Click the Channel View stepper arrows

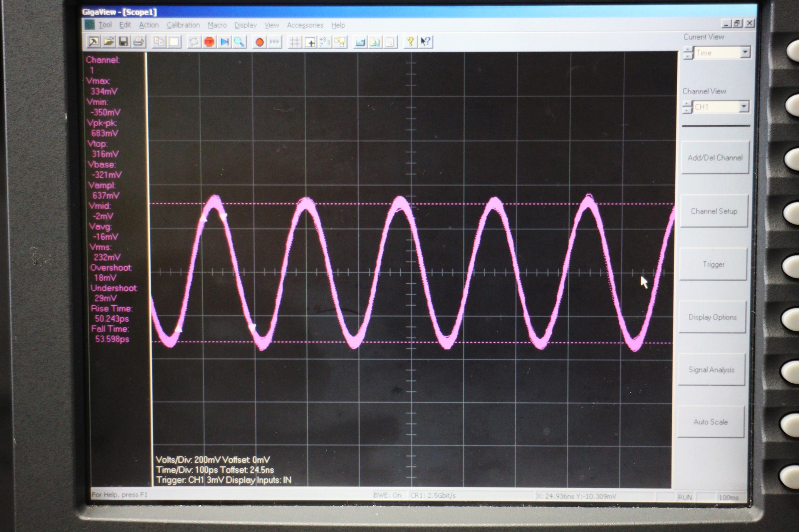[x=687, y=107]
